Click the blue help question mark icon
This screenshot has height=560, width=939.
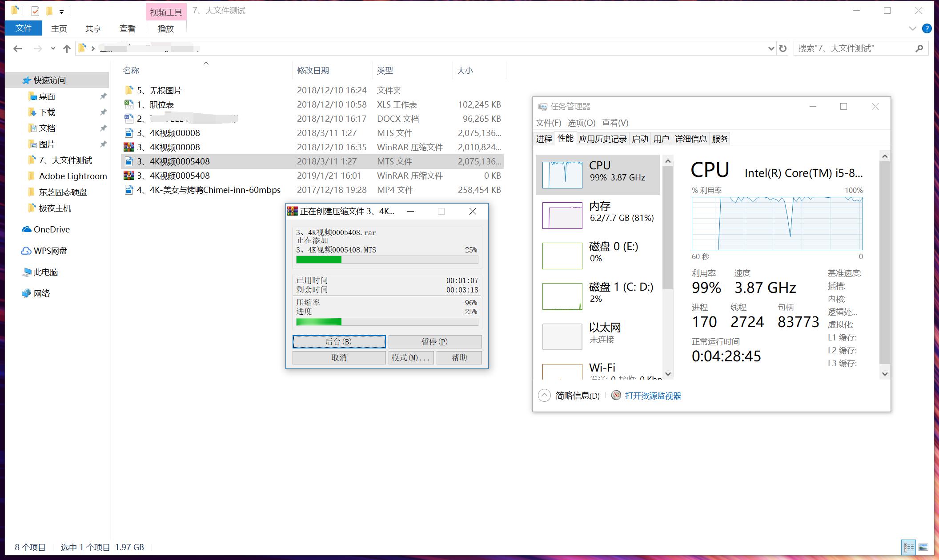pos(927,28)
